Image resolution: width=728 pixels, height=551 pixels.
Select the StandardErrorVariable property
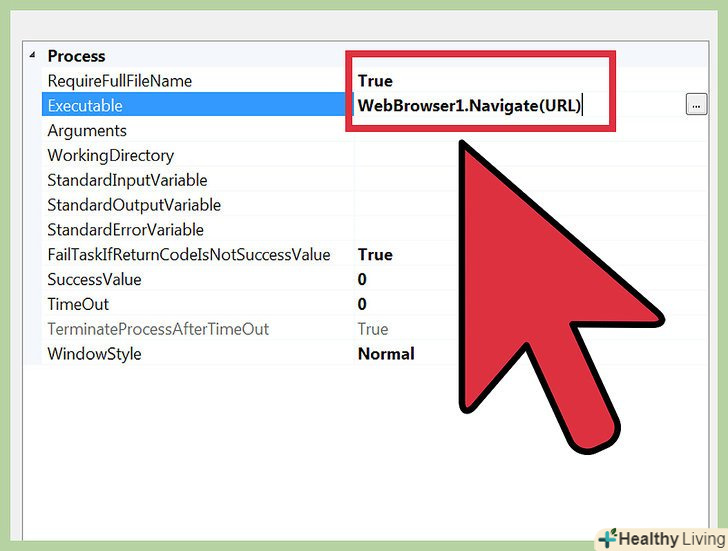[125, 230]
